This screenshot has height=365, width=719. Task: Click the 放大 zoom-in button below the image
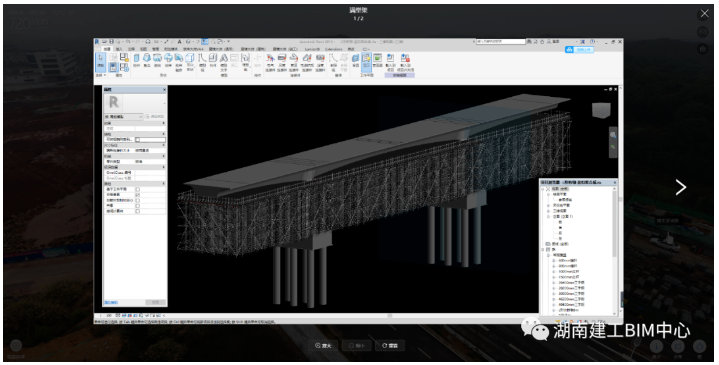[323, 346]
